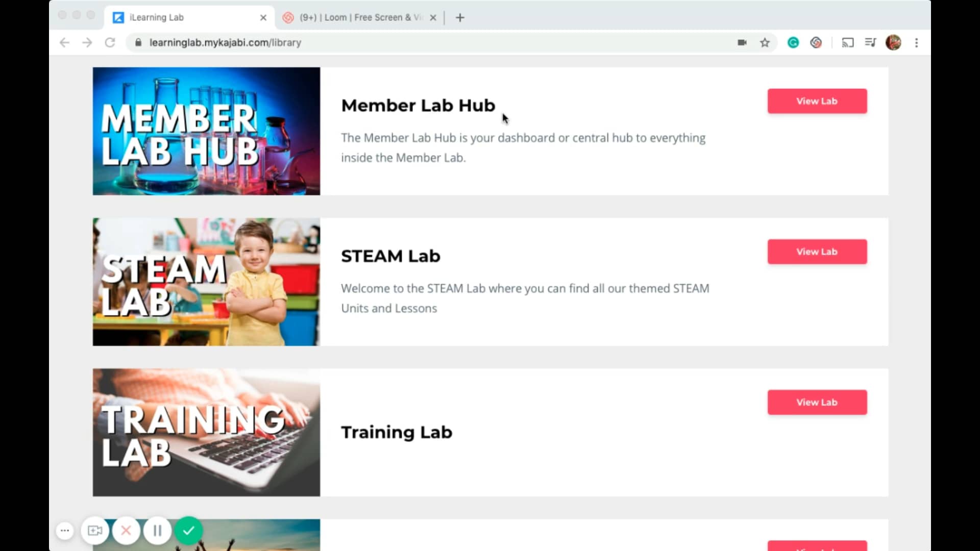Reload the current page
Screen dimensions: 980x551
[110, 43]
